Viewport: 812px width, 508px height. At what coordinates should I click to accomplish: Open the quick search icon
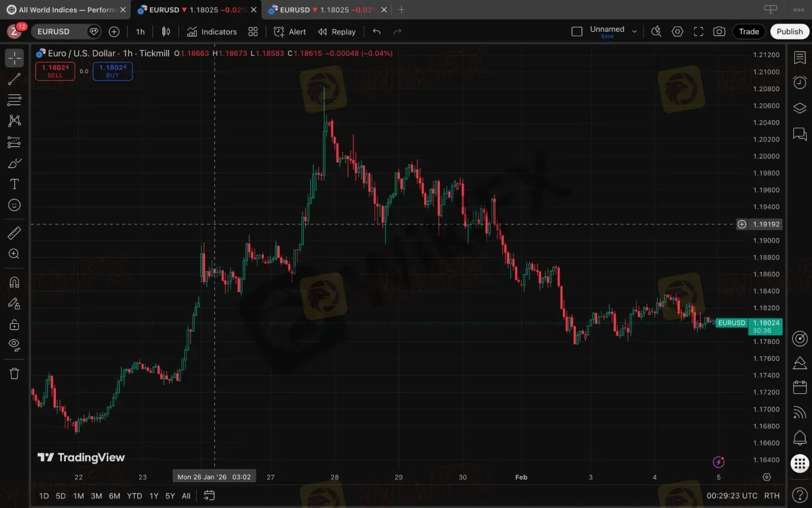point(657,32)
